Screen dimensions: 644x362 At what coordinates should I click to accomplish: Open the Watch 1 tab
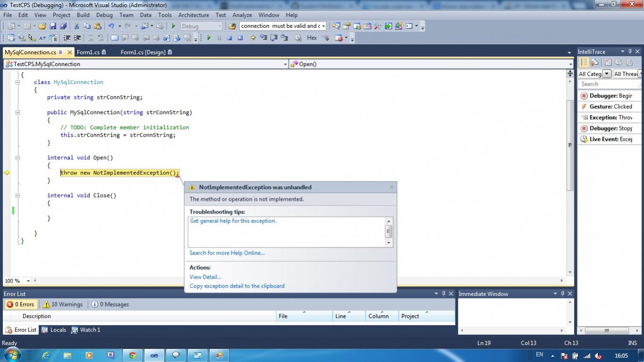click(x=85, y=330)
